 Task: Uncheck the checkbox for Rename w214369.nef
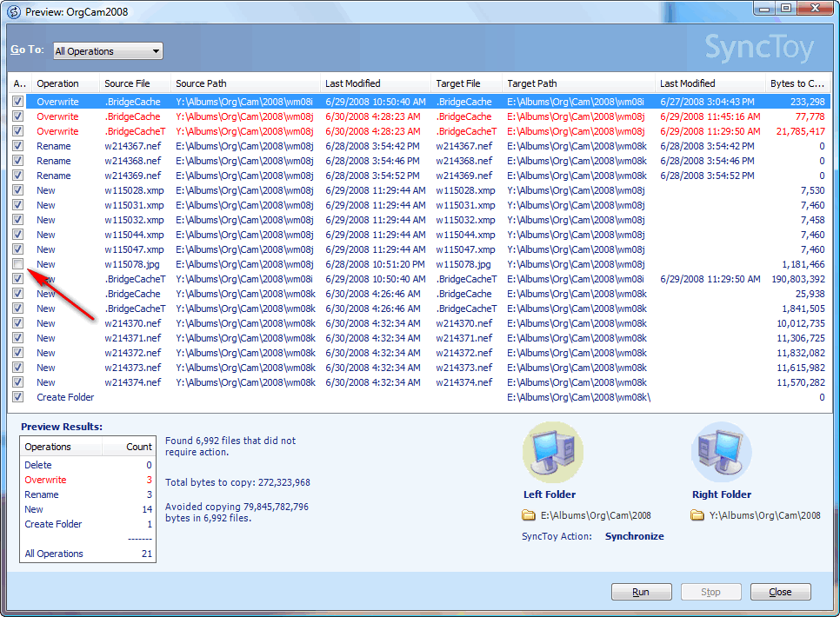point(18,176)
